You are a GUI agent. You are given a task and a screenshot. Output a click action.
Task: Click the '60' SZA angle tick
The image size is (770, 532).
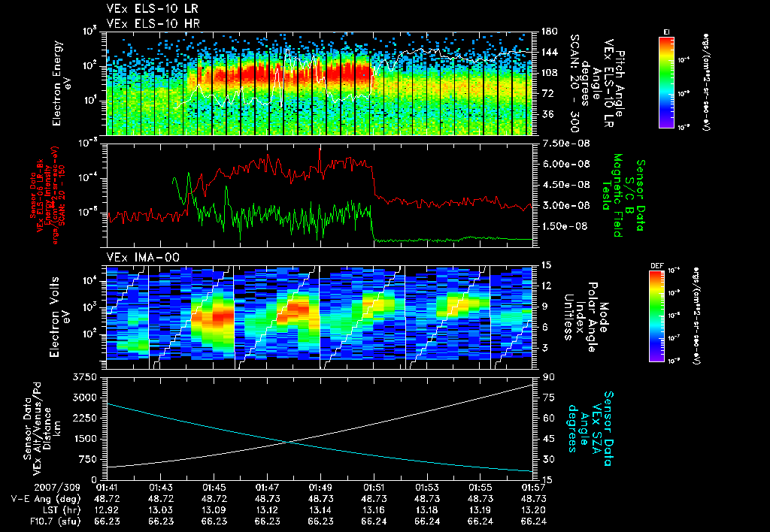[x=548, y=418]
